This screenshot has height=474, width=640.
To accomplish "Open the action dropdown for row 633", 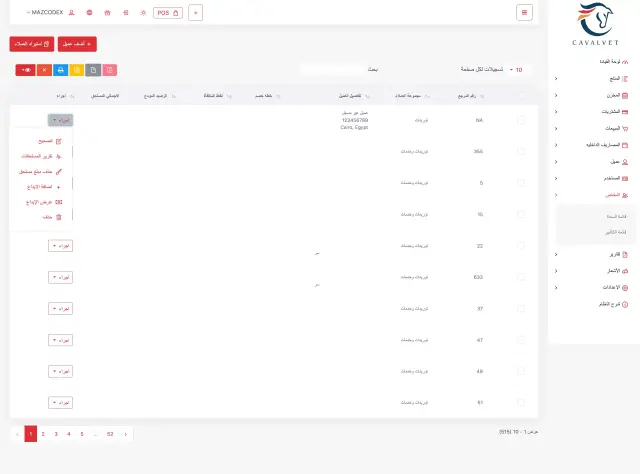I will click(x=60, y=277).
